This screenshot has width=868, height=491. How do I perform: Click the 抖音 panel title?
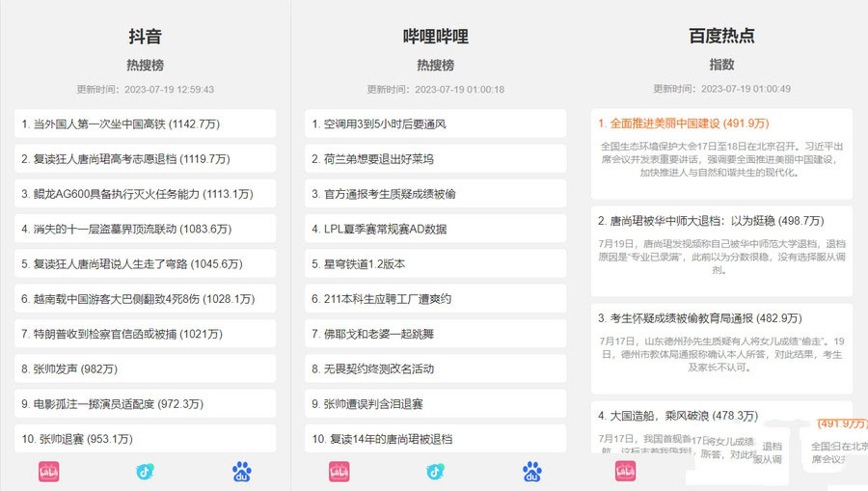(x=145, y=36)
